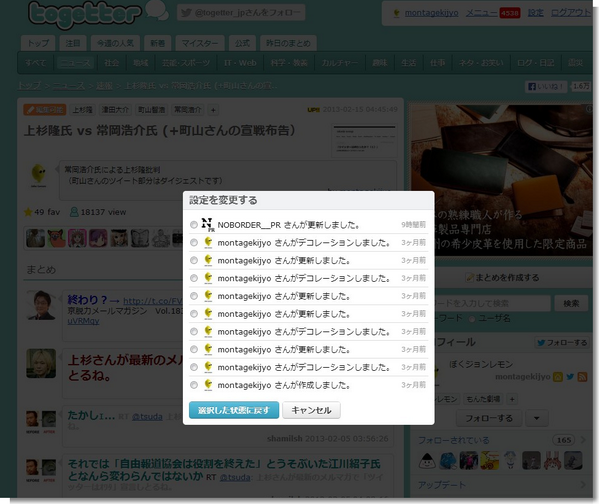
Task: Click the RSS feed icon beside montagekijyo
Action: coord(582,377)
